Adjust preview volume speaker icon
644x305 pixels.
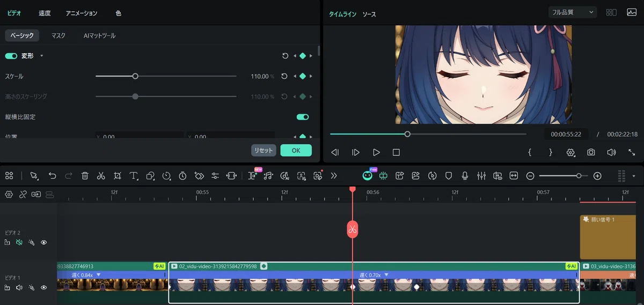coord(611,152)
